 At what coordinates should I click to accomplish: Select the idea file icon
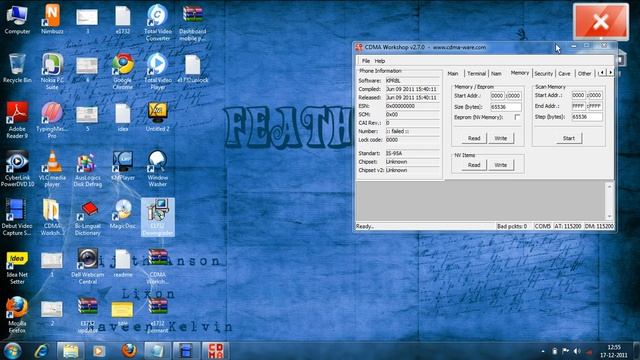coord(122,117)
